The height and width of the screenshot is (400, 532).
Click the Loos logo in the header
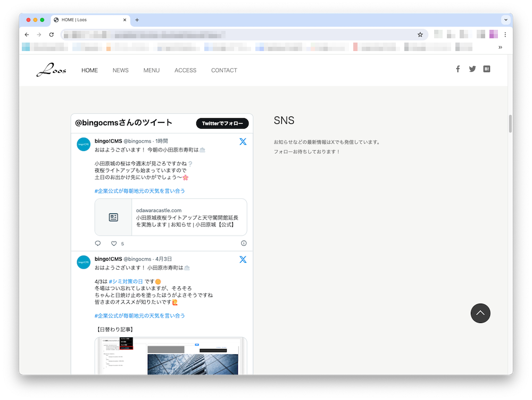point(51,70)
